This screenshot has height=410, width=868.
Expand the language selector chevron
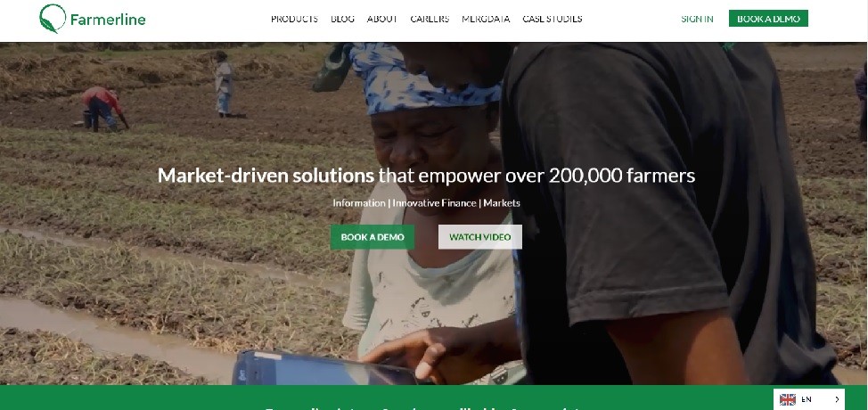[837, 399]
